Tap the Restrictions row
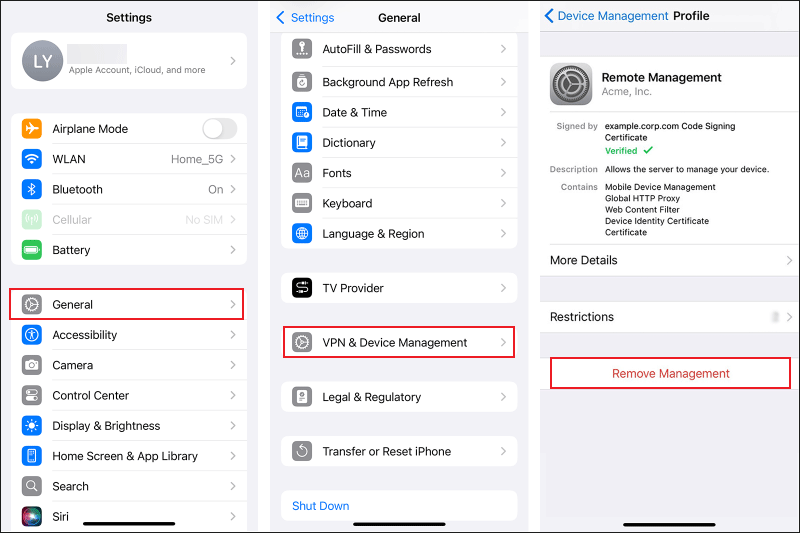800x533 pixels. (670, 317)
